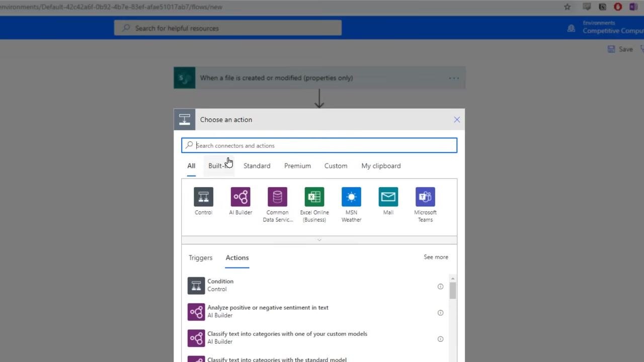Select Analyze positive or negative sentiment in text
Viewport: 644px width, 362px height.
316,312
